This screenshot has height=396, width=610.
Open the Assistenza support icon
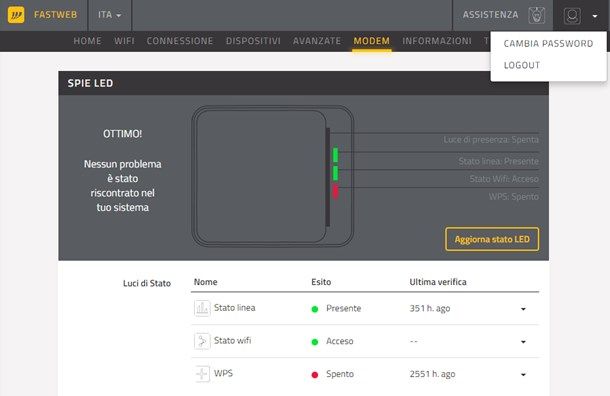pos(536,15)
